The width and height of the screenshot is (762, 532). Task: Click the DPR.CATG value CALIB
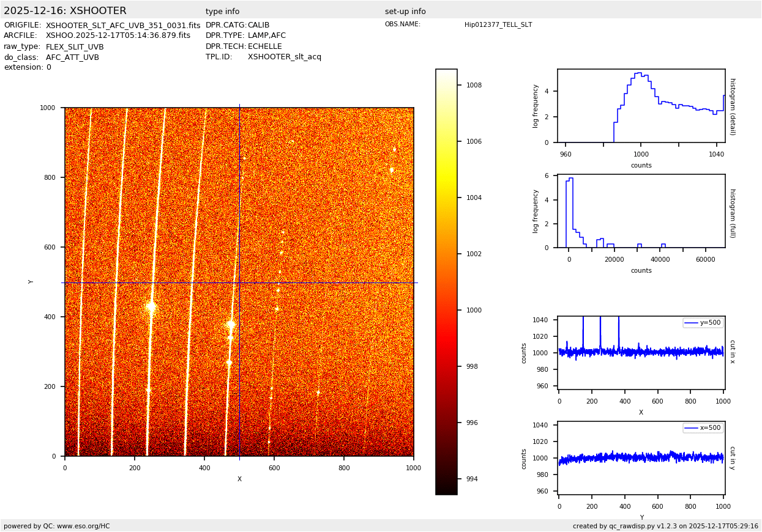click(258, 26)
